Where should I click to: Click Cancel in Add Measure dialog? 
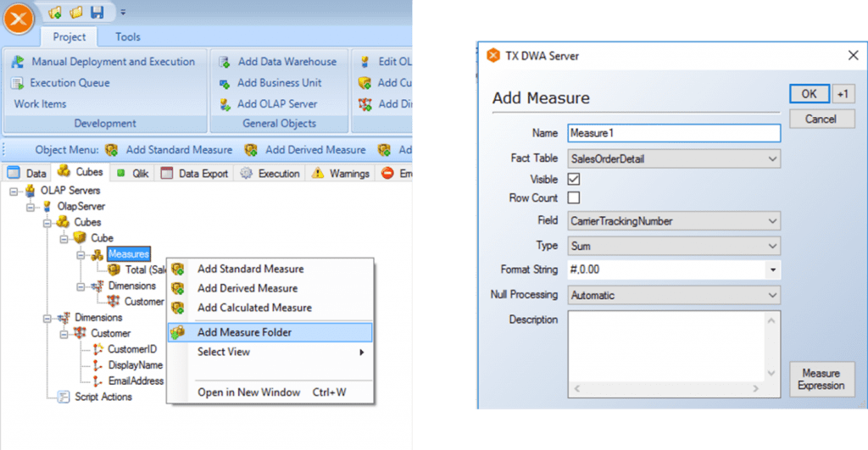tap(822, 119)
